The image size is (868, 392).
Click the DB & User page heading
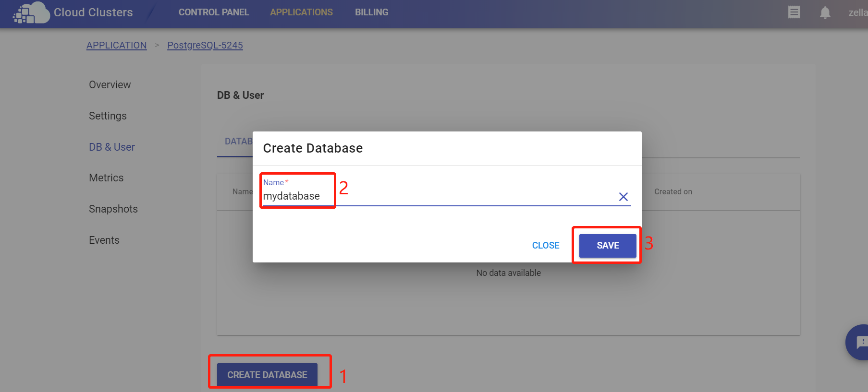[x=240, y=95]
